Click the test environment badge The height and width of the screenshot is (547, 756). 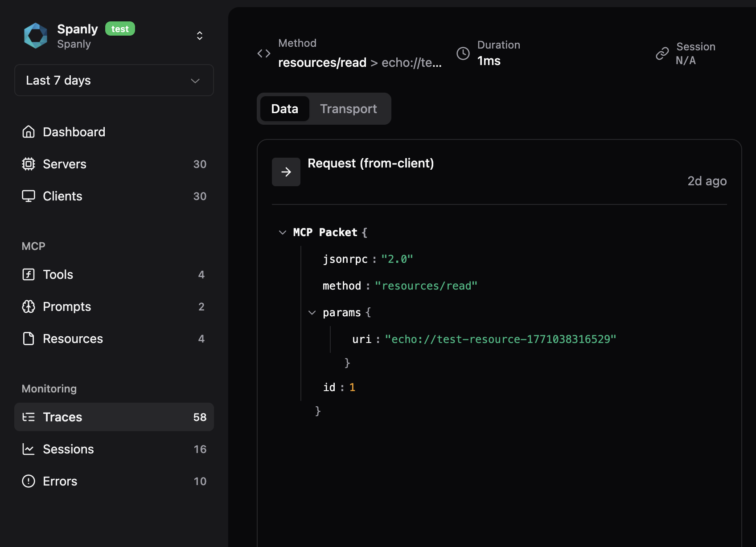click(120, 29)
